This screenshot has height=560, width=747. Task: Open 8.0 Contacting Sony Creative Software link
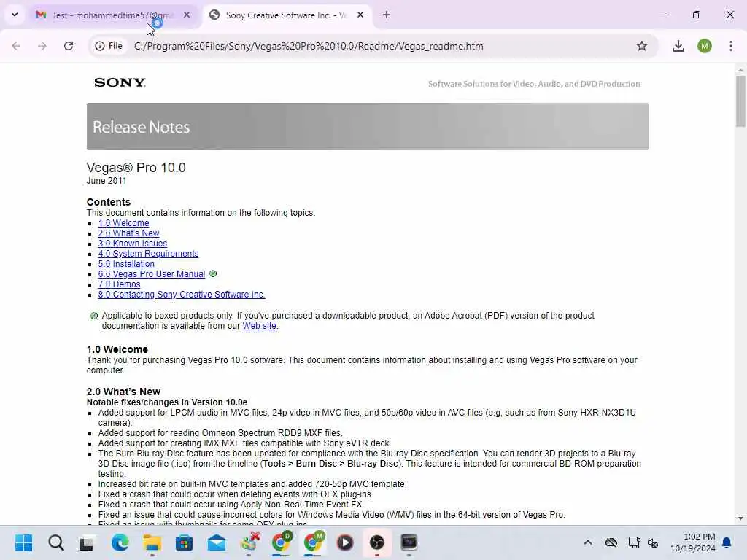click(x=182, y=295)
